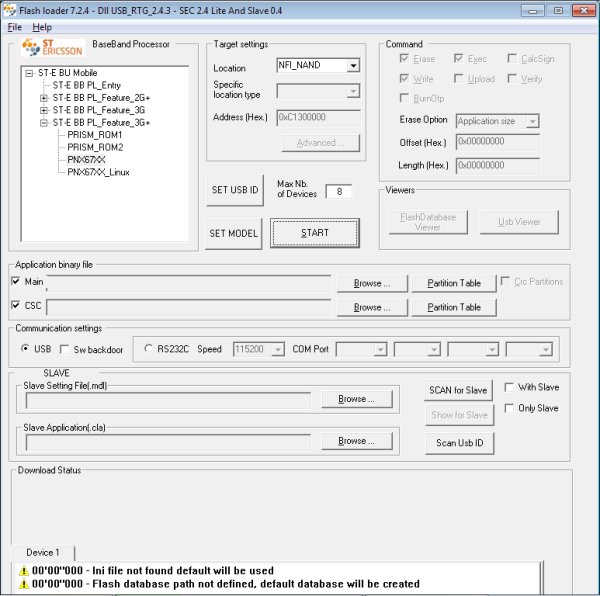Enable the Only Slave checkbox
The width and height of the screenshot is (600, 596).
coord(509,408)
